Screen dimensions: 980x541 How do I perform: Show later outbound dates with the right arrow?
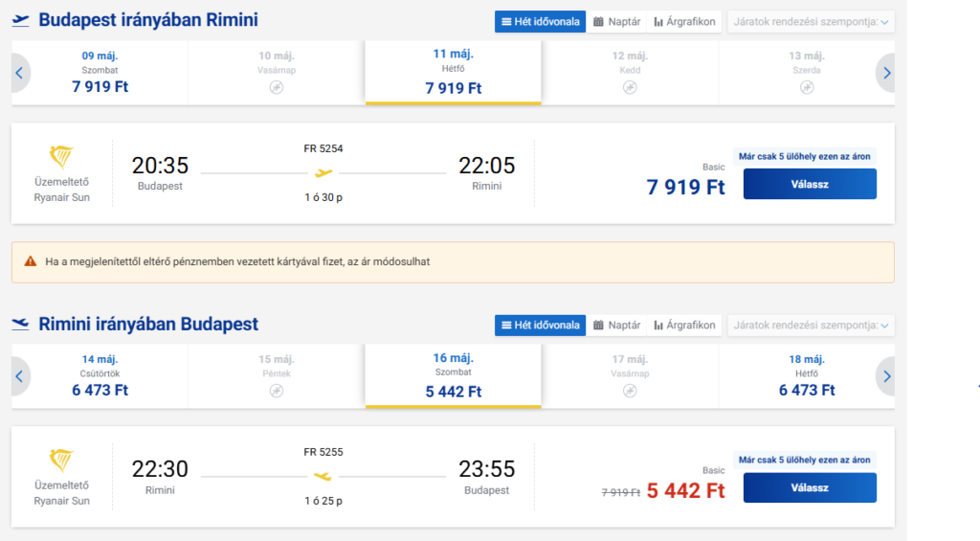(x=886, y=73)
